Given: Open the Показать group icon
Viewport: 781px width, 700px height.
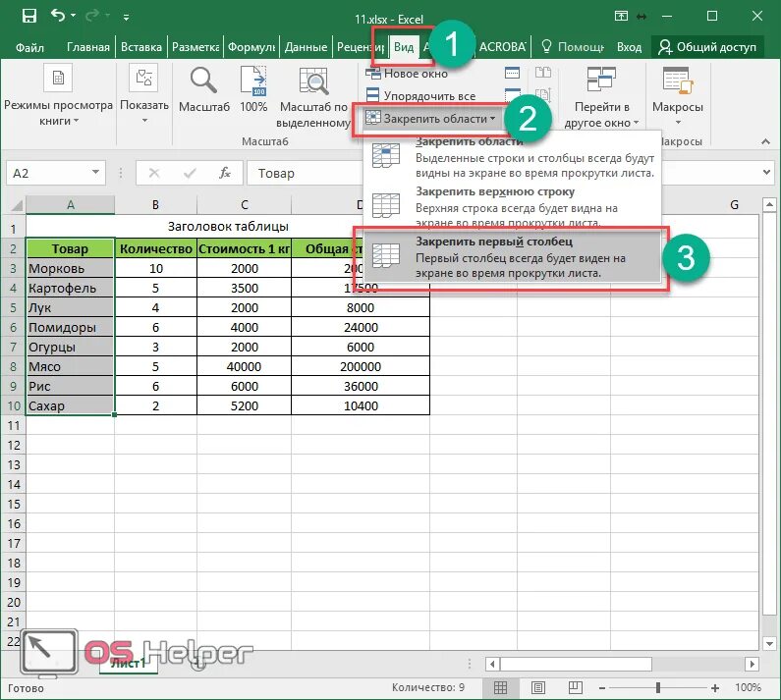Looking at the screenshot, I should pyautogui.click(x=144, y=79).
